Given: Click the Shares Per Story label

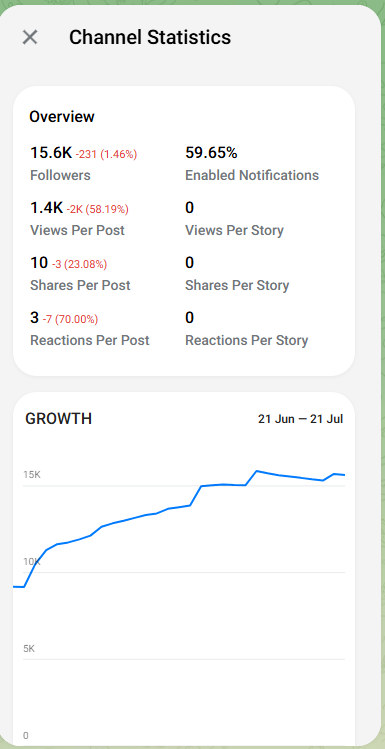Looking at the screenshot, I should [x=237, y=286].
